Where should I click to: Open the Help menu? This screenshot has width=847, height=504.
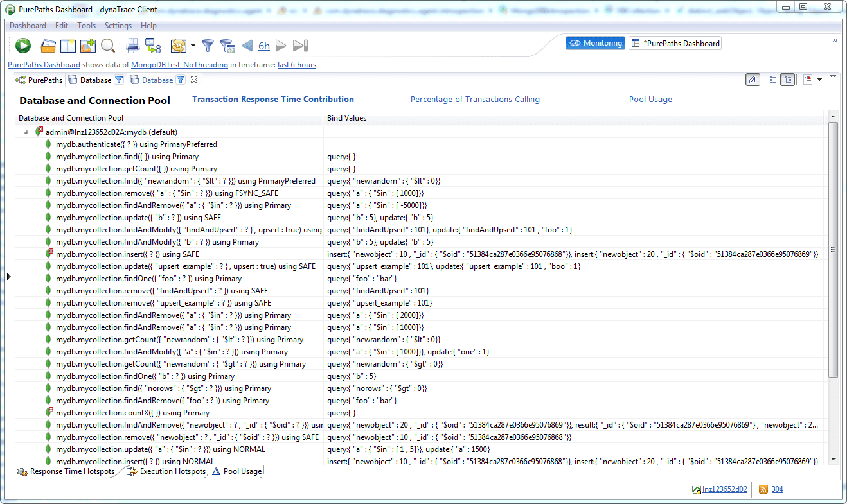[148, 26]
